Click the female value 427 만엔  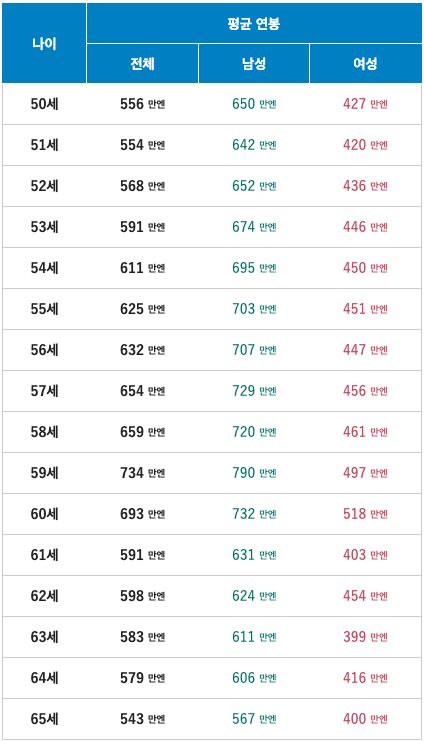pos(365,104)
